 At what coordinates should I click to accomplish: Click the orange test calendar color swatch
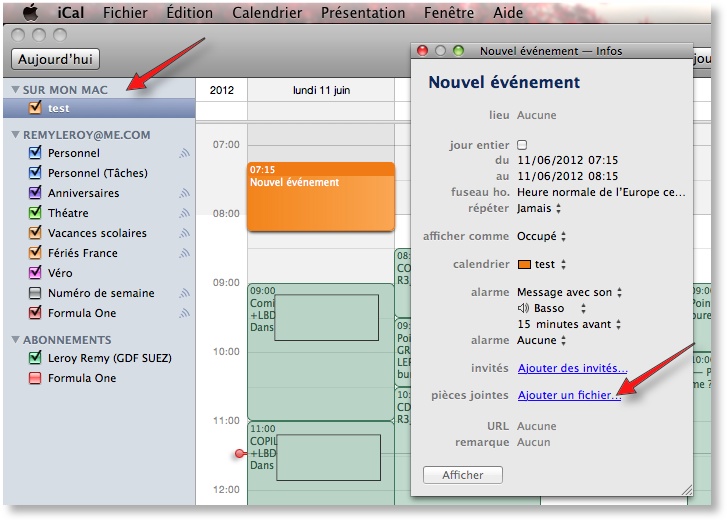click(x=524, y=264)
